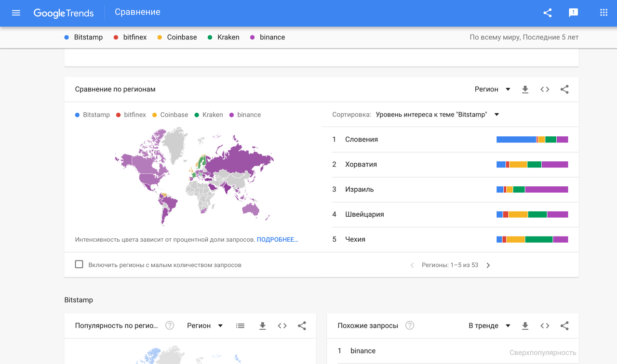Click Чехия's green Kraken bar segment
Image resolution: width=617 pixels, height=364 pixels.
pos(539,240)
